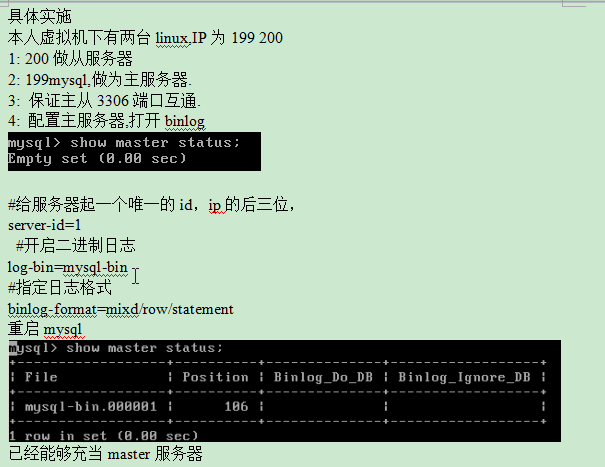Image resolution: width=605 pixels, height=467 pixels.
Task: Click the first terminal 'show master status;' line
Action: coord(124,142)
